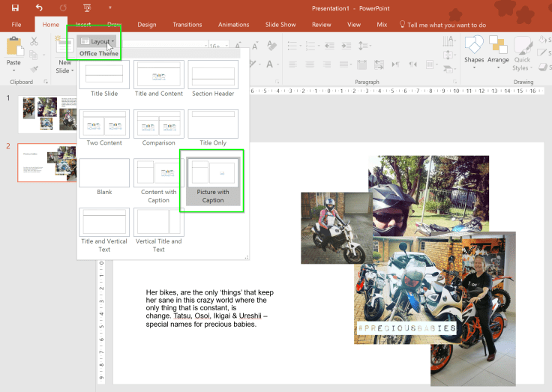This screenshot has width=552, height=392.
Task: Click the Format Painter brush icon
Action: [x=34, y=67]
